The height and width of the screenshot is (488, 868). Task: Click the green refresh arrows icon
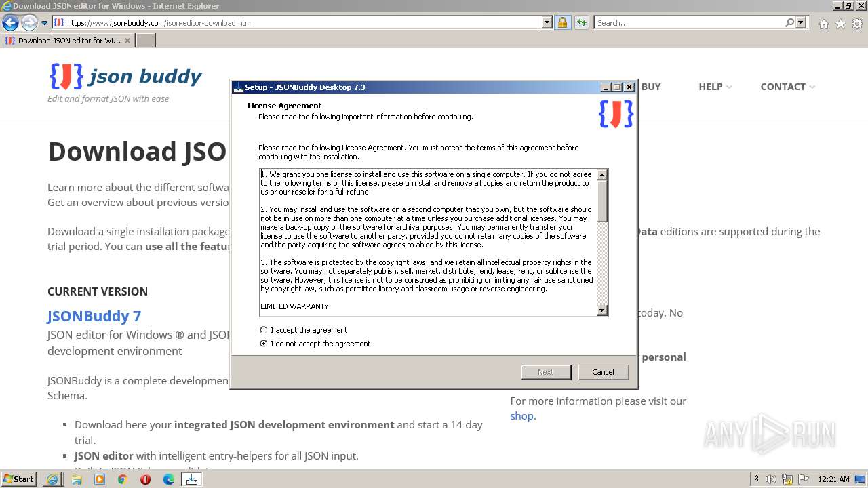[x=581, y=22]
